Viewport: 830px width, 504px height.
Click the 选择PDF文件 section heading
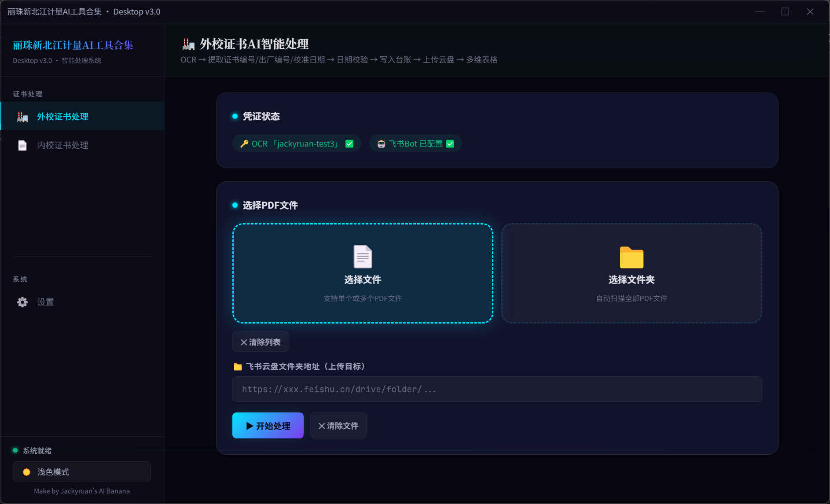270,205
